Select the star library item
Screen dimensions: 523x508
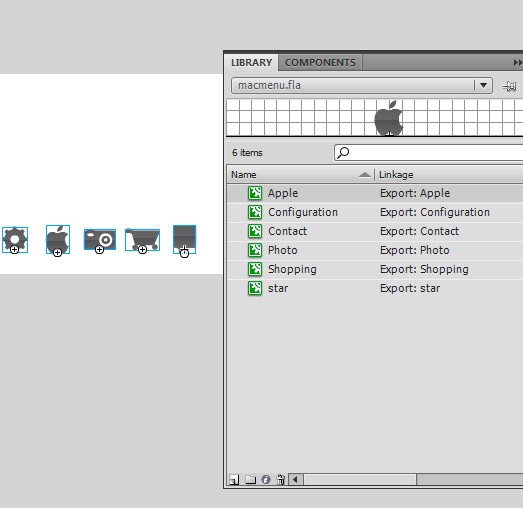[375, 288]
